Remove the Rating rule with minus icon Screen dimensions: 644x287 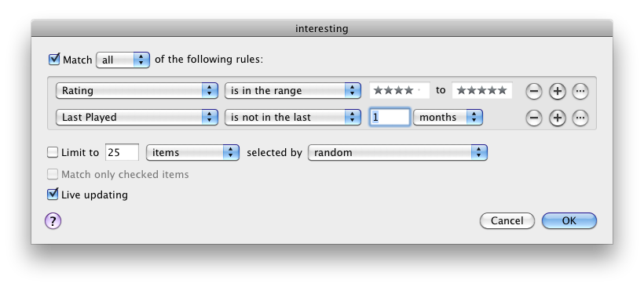[533, 91]
